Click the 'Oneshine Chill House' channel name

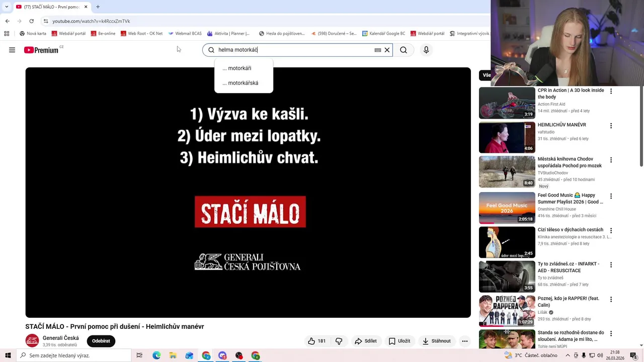557,209
